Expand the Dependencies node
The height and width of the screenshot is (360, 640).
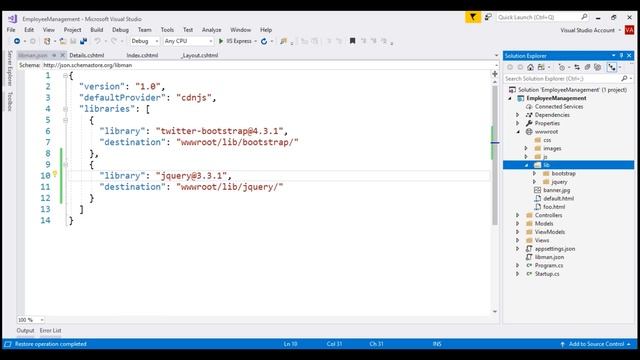[x=518, y=115]
